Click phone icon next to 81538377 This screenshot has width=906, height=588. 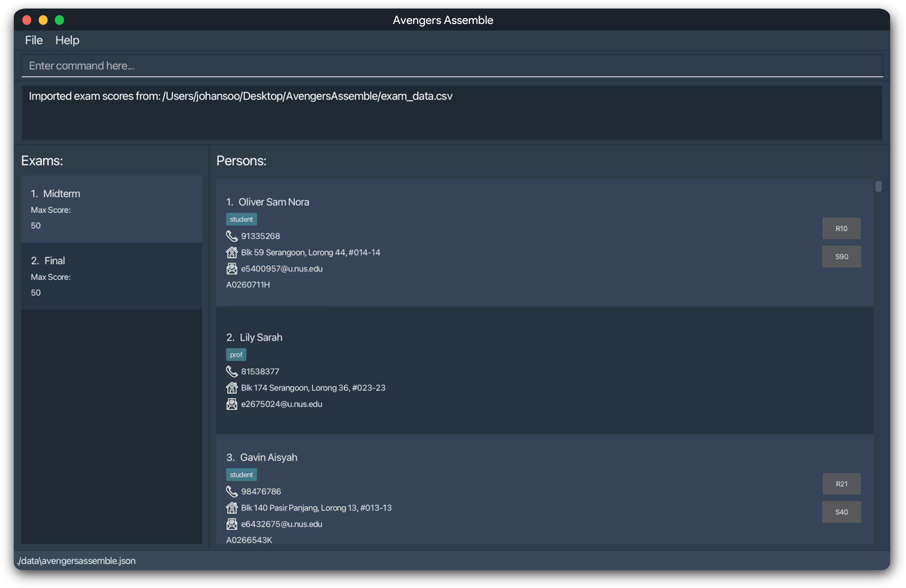pos(231,371)
